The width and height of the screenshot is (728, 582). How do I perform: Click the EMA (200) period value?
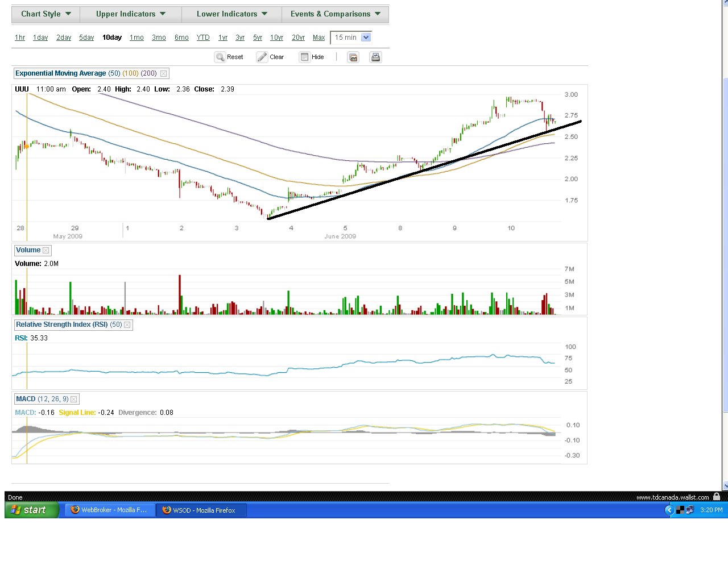pyautogui.click(x=149, y=73)
